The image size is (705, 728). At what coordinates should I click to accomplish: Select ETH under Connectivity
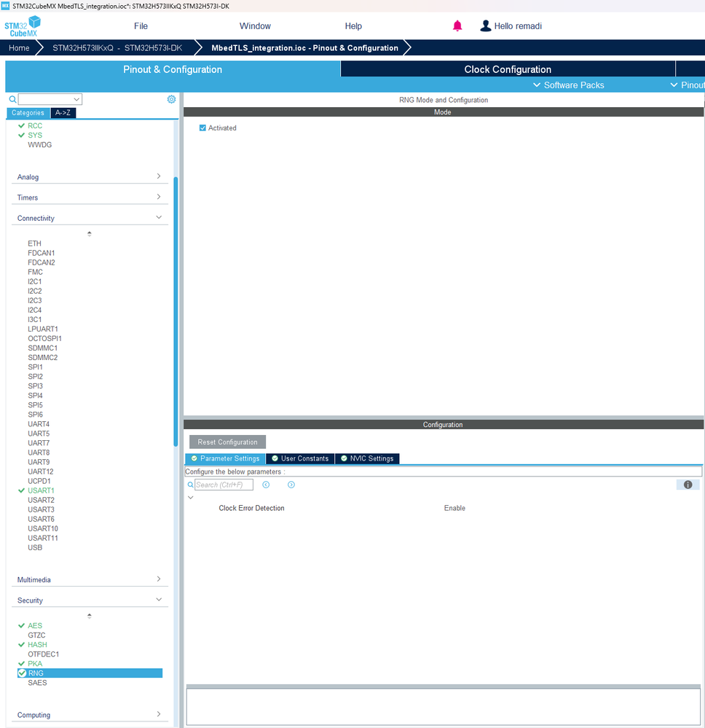coord(34,243)
